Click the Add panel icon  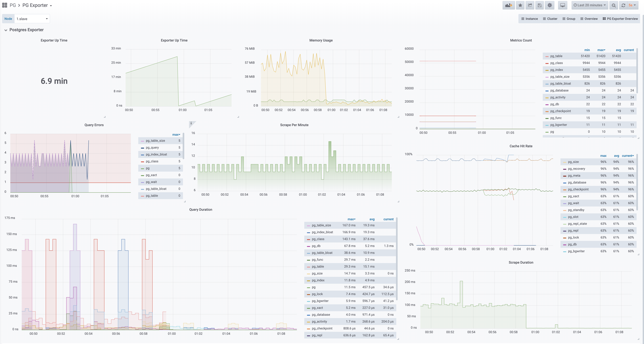point(509,5)
